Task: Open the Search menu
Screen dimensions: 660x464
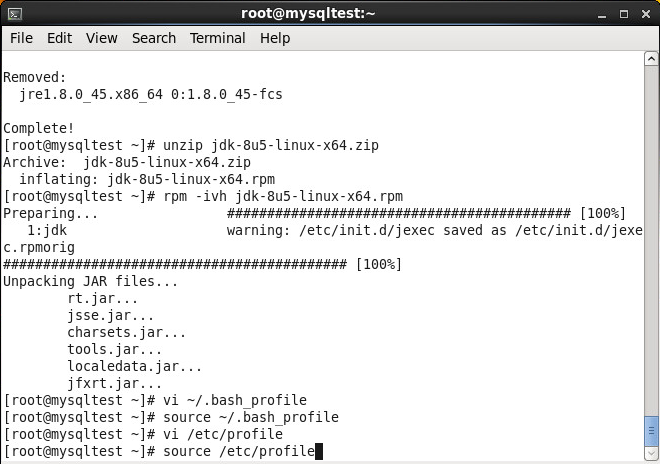Action: tap(154, 38)
